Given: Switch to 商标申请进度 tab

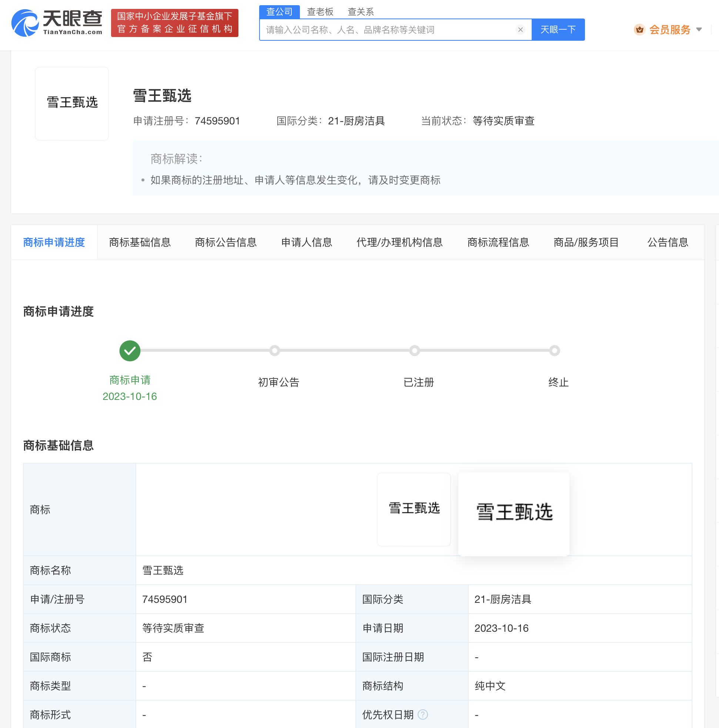Looking at the screenshot, I should pyautogui.click(x=54, y=242).
